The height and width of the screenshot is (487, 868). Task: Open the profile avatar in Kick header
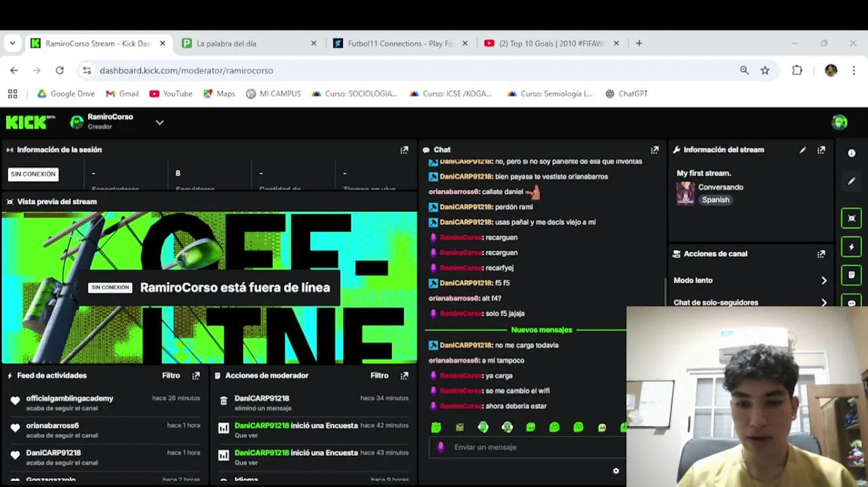pos(840,122)
